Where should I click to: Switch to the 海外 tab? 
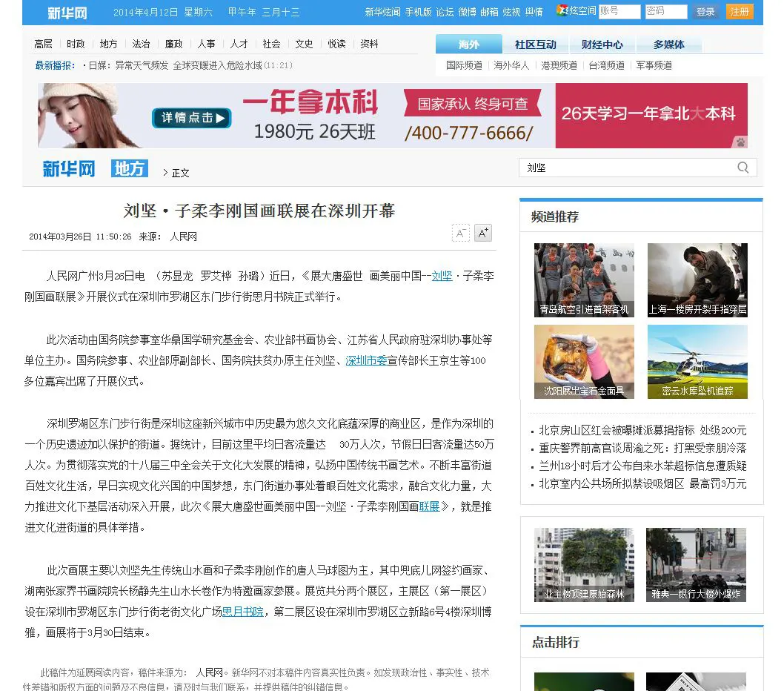[x=468, y=44]
